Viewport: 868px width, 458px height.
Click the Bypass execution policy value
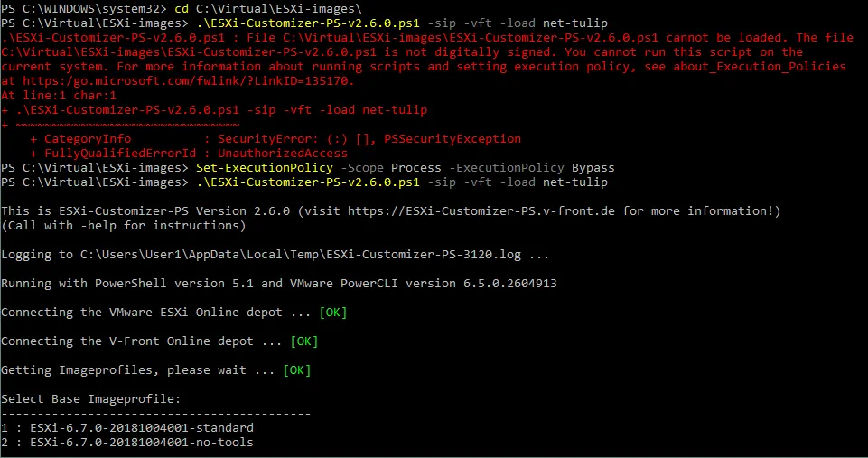593,168
